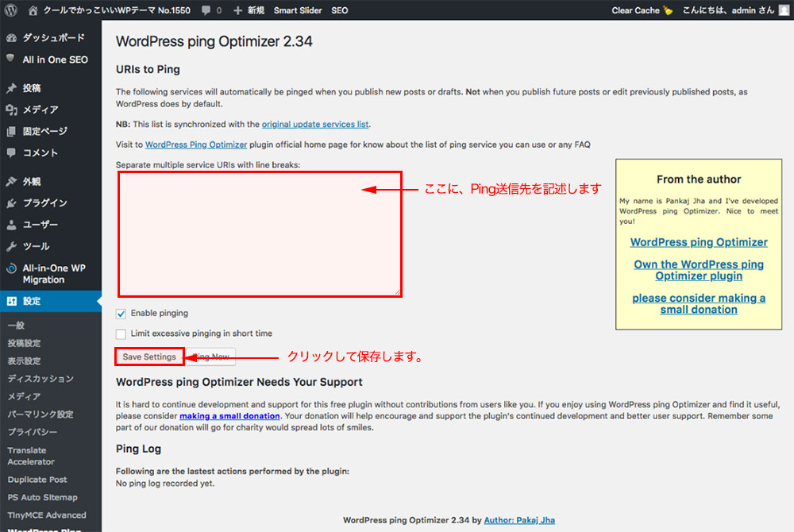Click the All-in-One WP Migration icon
The width and height of the screenshot is (794, 532).
tap(11, 268)
